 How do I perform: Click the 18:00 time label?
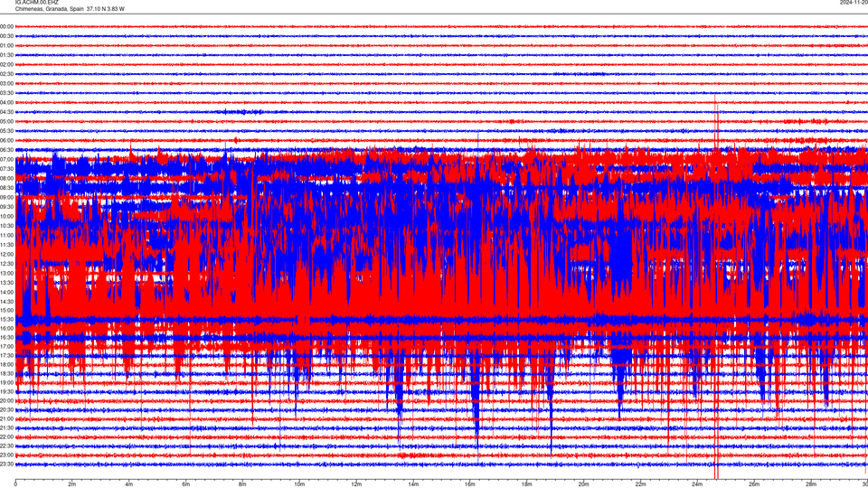point(6,364)
